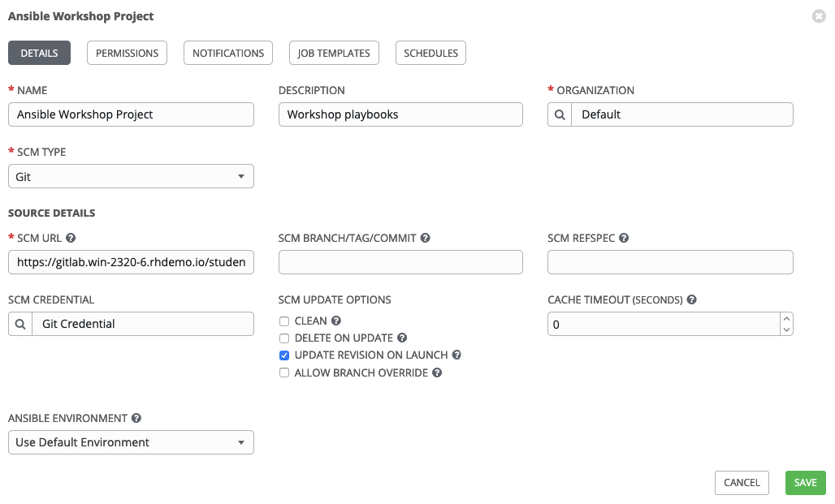Viewport: 835px width, 504px height.
Task: Click help icon beside SCM Branch/Tag/Commit
Action: click(426, 239)
